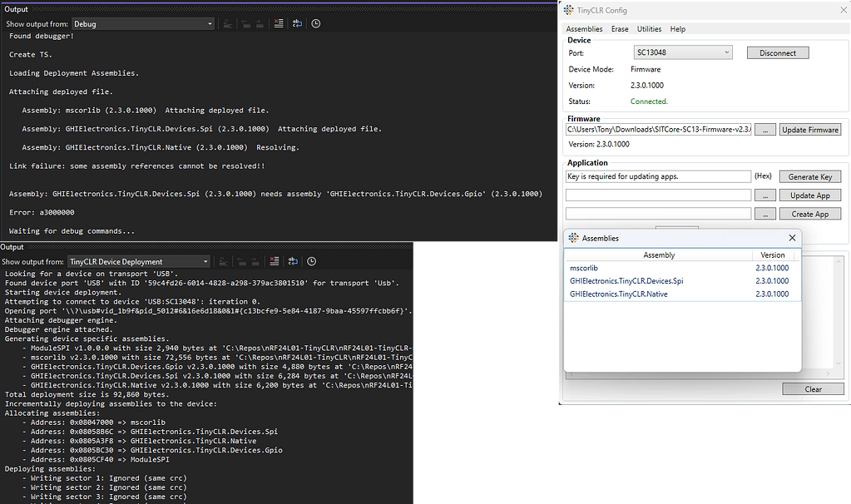
Task: Click the TinyCLR Config application icon
Action: pyautogui.click(x=568, y=9)
